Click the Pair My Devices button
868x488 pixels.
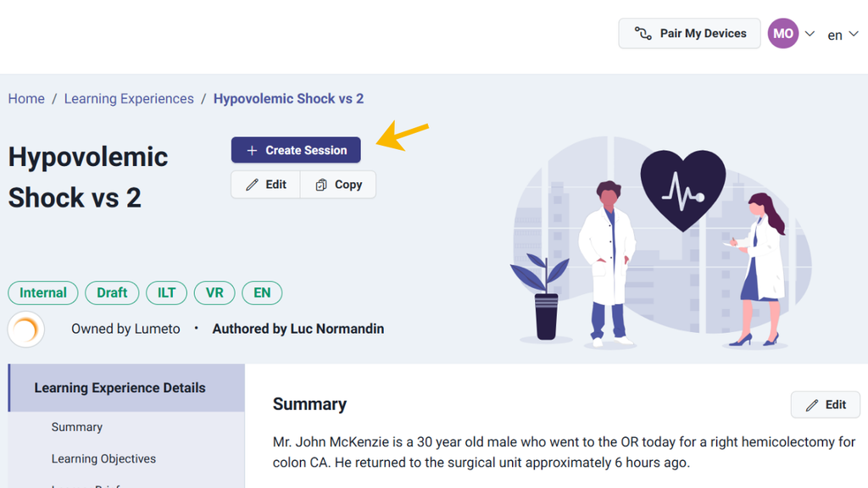pos(689,33)
